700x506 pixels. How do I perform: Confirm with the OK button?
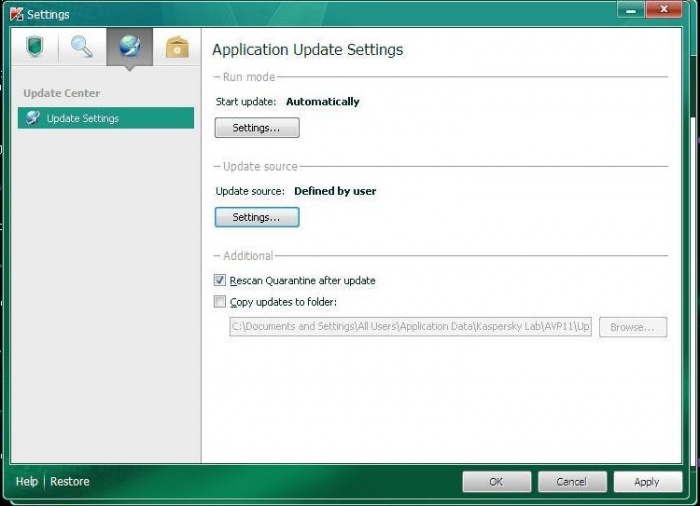tap(496, 482)
